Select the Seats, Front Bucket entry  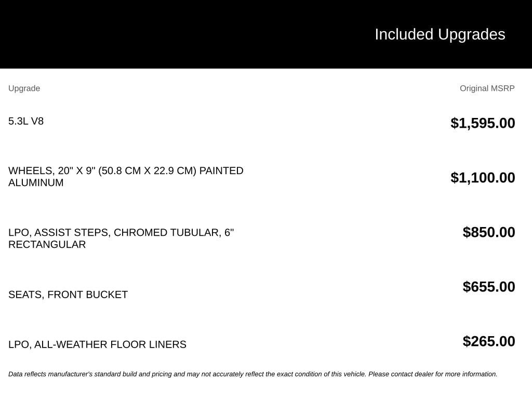[68, 295]
